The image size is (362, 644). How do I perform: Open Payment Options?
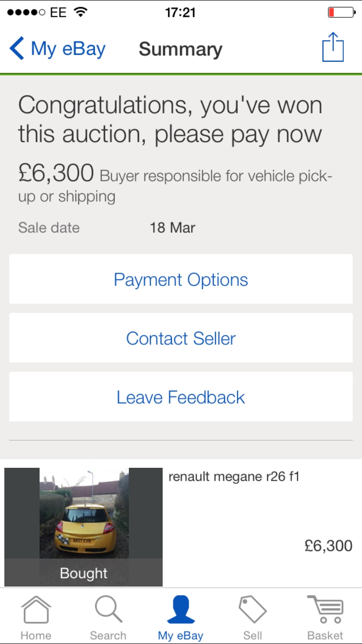click(181, 280)
